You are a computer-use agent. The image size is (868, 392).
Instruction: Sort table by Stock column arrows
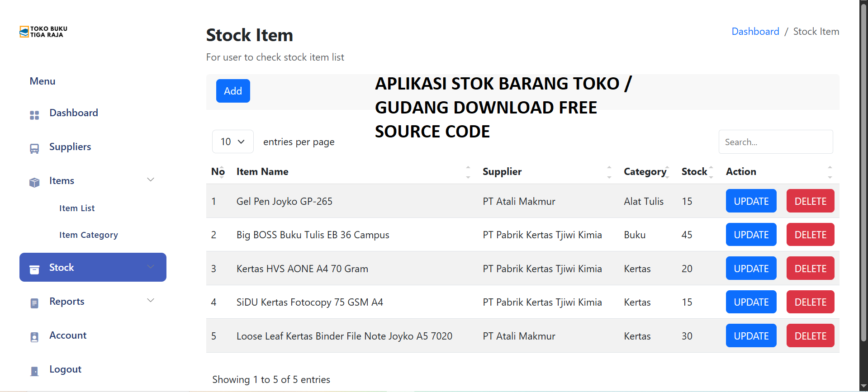pos(711,172)
